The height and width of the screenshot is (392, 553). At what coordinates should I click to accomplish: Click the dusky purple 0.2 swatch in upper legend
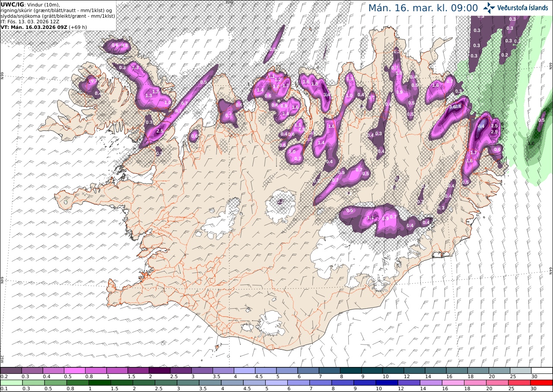click(11, 370)
